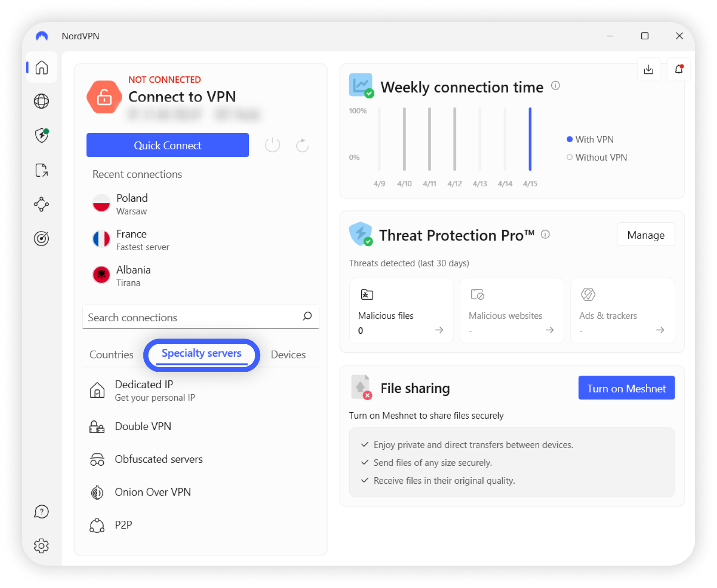Click the reconnect refresh icon
717x588 pixels.
(x=302, y=145)
